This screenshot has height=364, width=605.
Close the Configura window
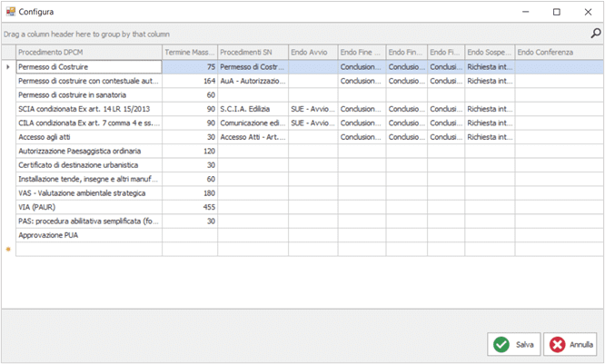click(x=588, y=12)
